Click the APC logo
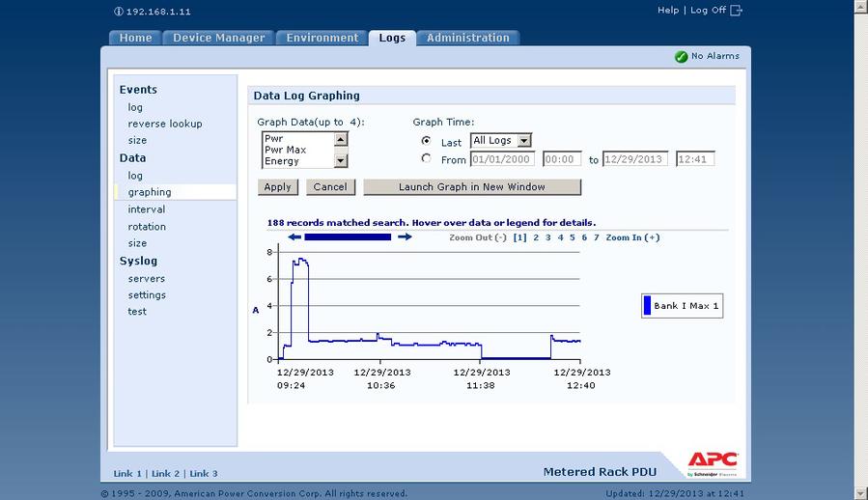The height and width of the screenshot is (500, 868). click(x=713, y=462)
